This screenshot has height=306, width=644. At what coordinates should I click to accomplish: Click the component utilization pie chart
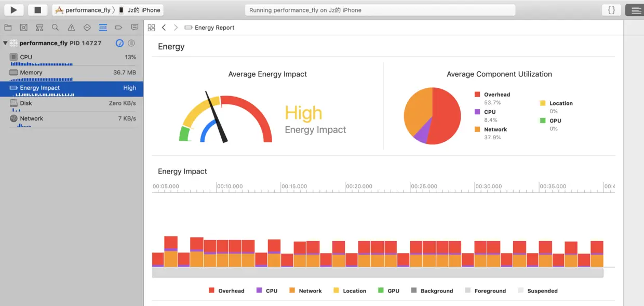(x=432, y=116)
